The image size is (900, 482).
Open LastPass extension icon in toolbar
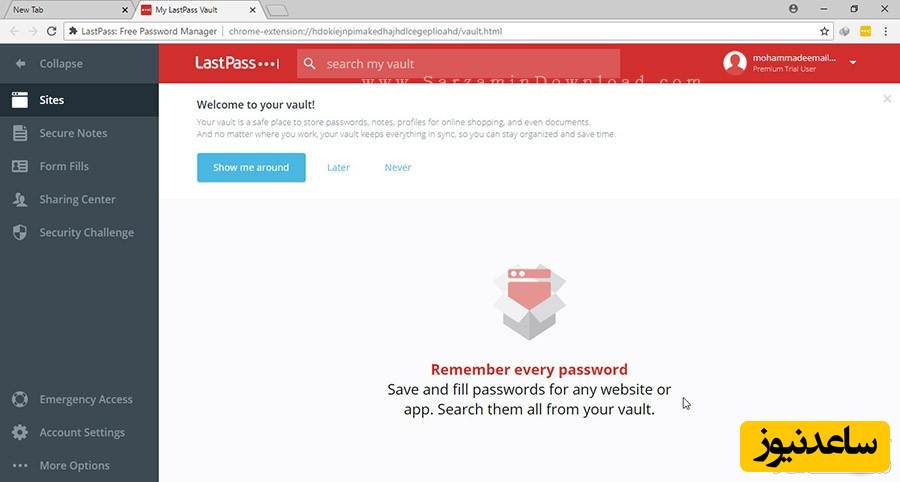pos(865,31)
